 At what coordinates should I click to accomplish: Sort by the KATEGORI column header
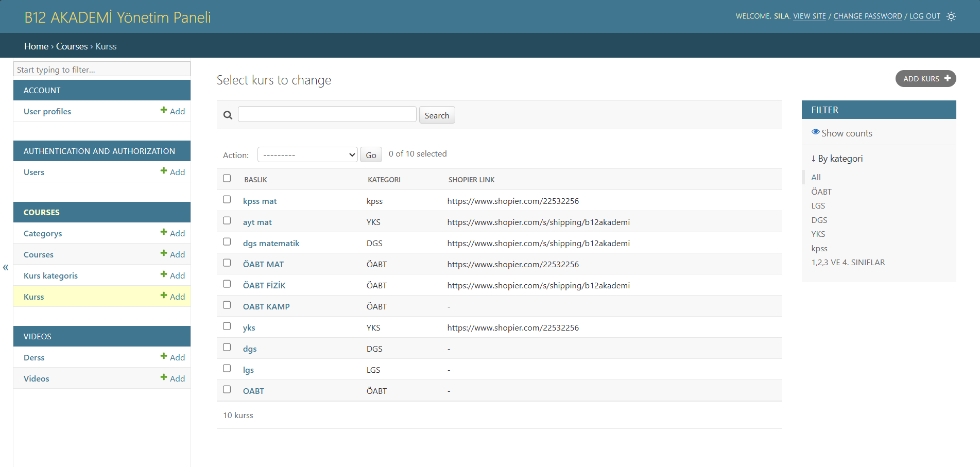point(384,180)
